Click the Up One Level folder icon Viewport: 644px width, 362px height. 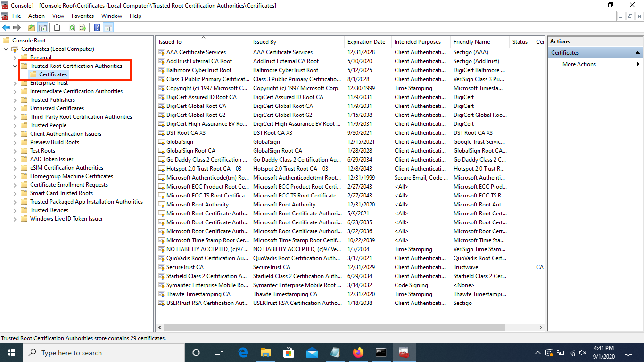pyautogui.click(x=31, y=27)
